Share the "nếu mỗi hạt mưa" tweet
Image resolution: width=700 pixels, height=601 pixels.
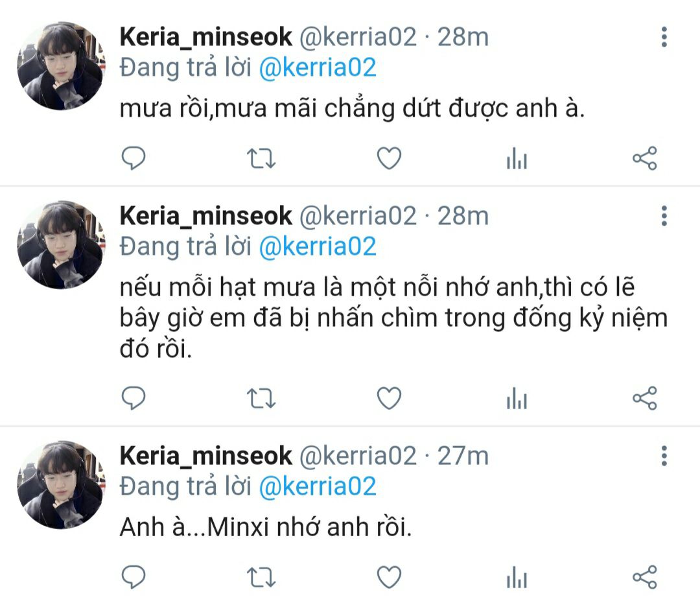[x=644, y=398]
